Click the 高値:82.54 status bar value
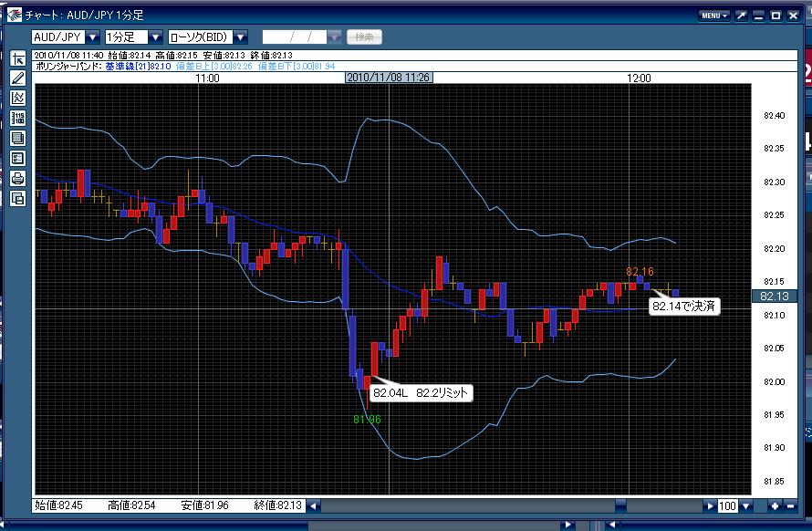 point(131,505)
